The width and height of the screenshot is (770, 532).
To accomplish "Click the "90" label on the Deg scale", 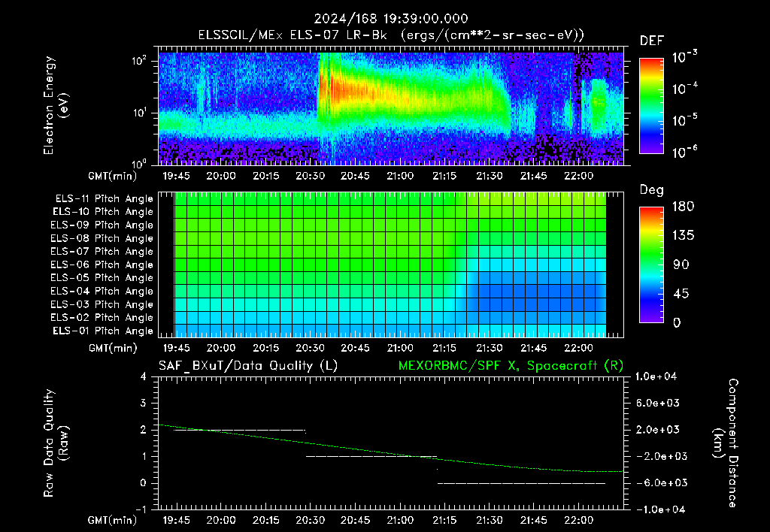I will click(681, 264).
